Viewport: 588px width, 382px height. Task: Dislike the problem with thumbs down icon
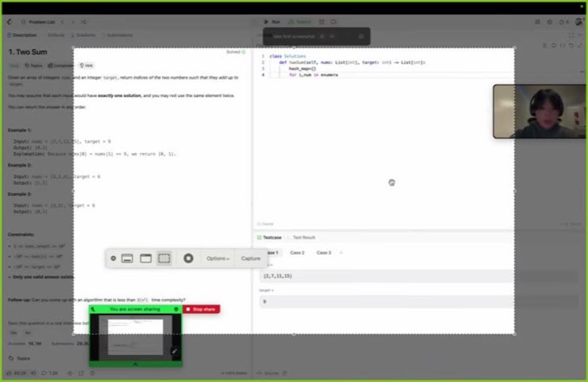[33, 373]
